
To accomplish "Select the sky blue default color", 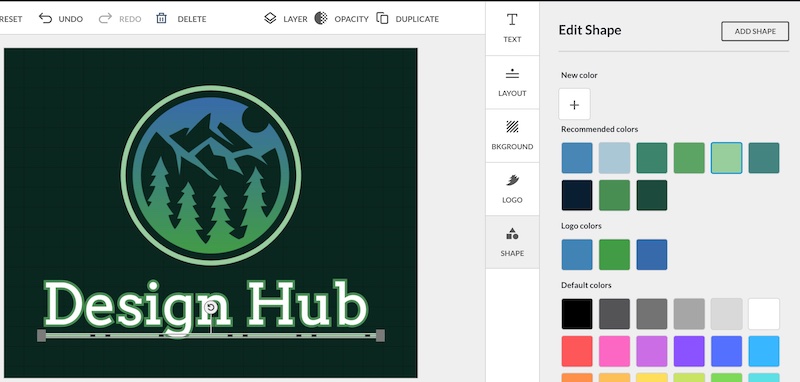I will pos(764,351).
